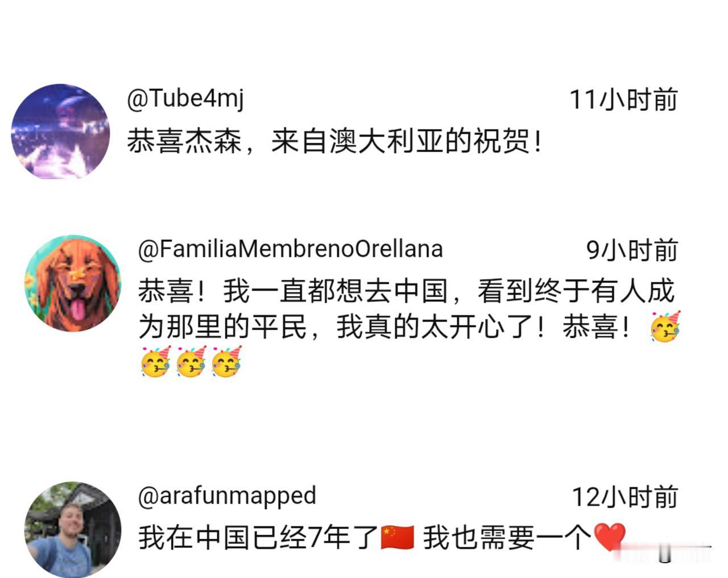
Task: Open the @arafunmapped profile photo avatar
Action: [73, 530]
